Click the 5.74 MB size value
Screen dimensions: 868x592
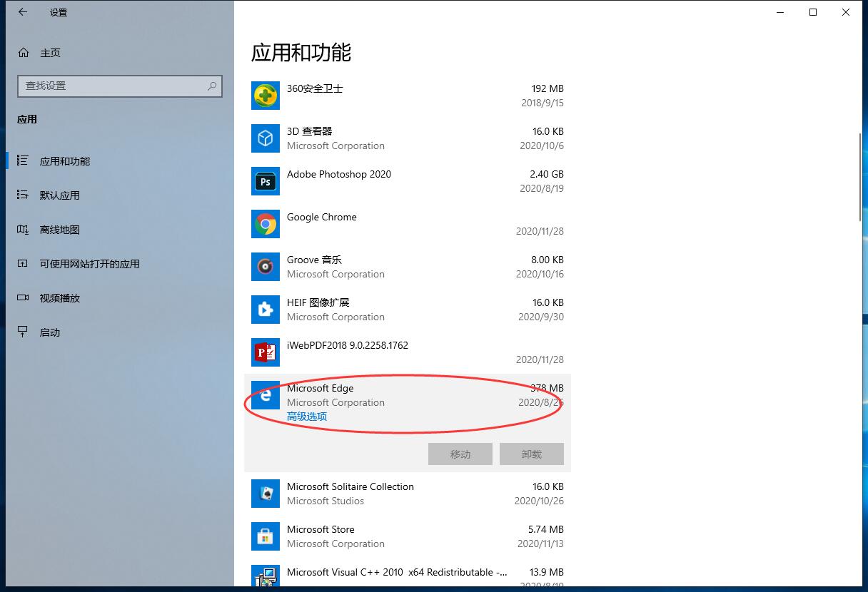(546, 529)
